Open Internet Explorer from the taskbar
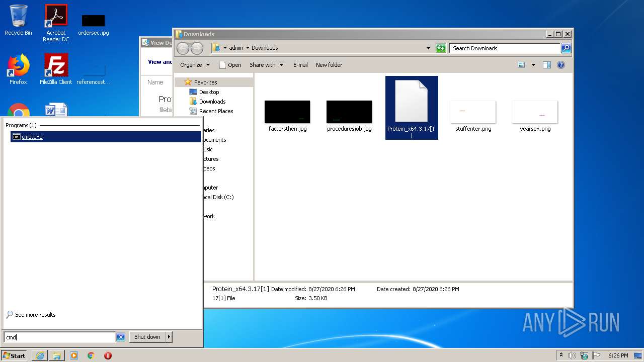644x362 pixels. pos(40,355)
